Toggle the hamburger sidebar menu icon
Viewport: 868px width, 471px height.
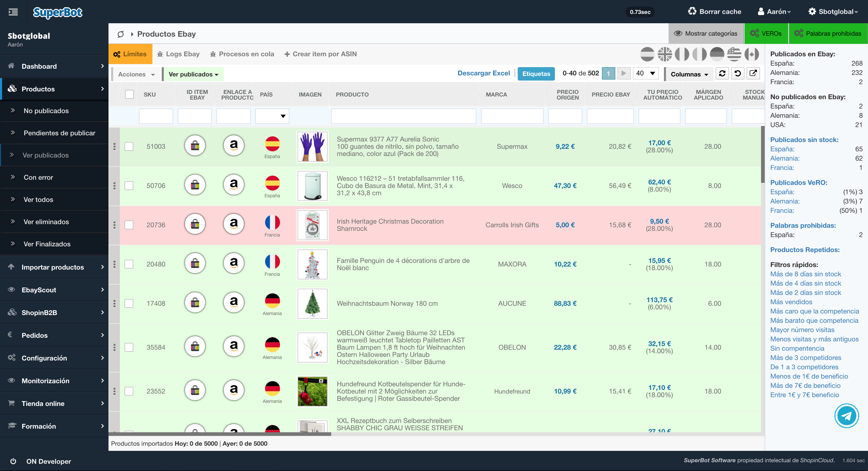pyautogui.click(x=13, y=12)
